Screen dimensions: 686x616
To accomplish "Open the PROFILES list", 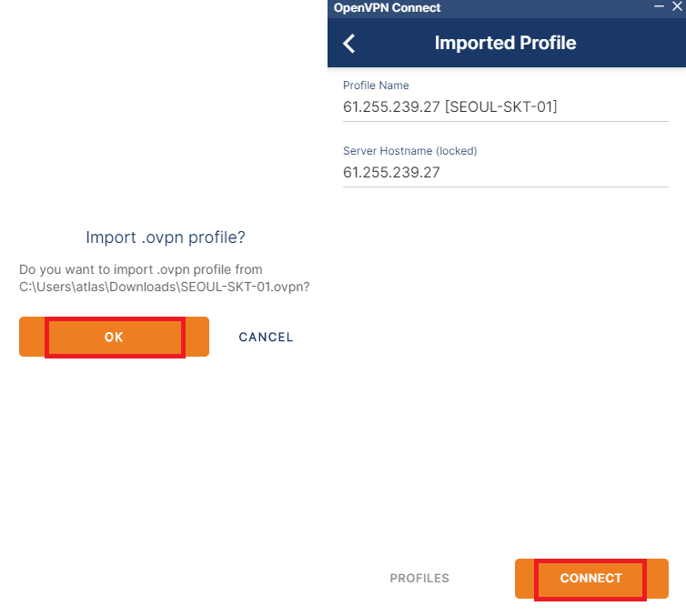I will click(419, 579).
